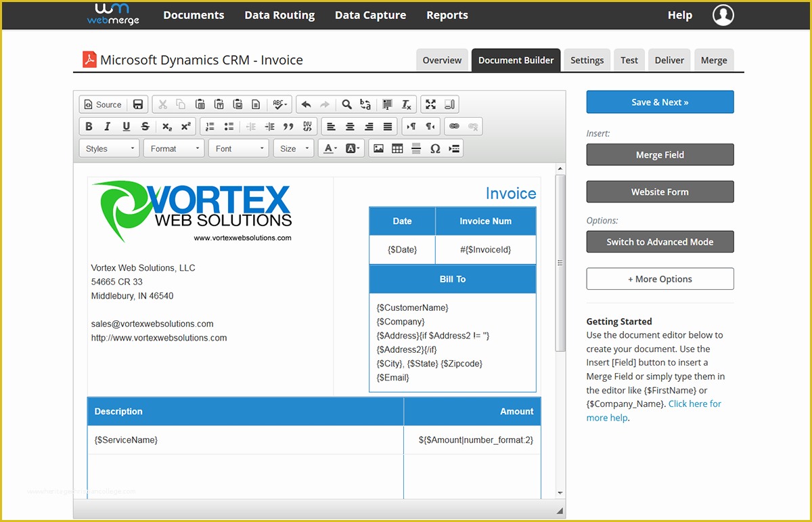Toggle Strikethrough formatting
The height and width of the screenshot is (522, 812).
[x=145, y=127]
